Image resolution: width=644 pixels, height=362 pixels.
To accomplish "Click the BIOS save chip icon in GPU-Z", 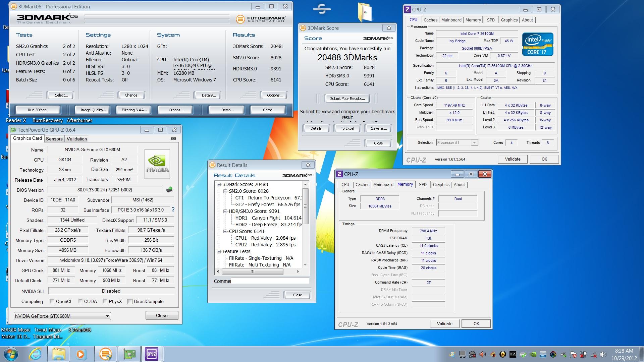I will click(169, 190).
